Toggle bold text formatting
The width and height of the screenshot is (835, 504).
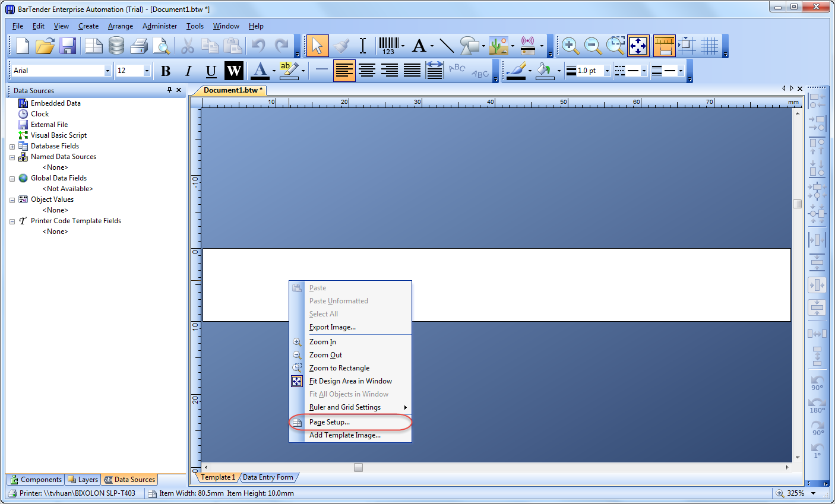coord(166,71)
